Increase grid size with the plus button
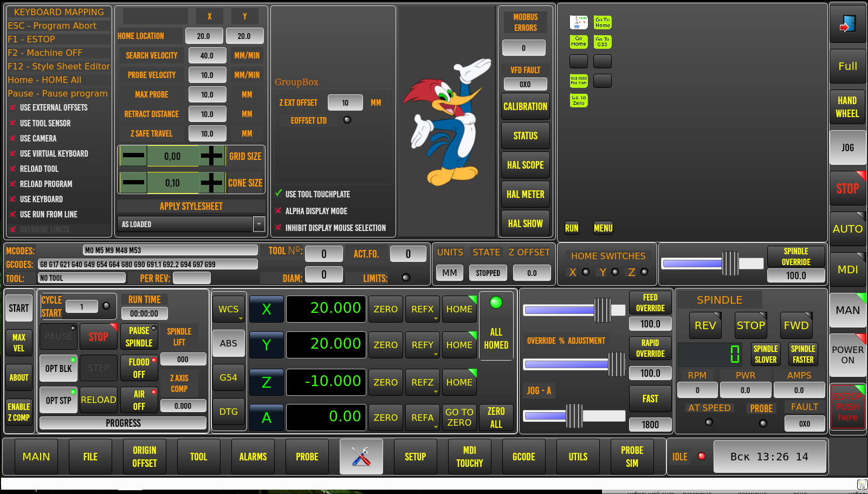 coord(211,156)
